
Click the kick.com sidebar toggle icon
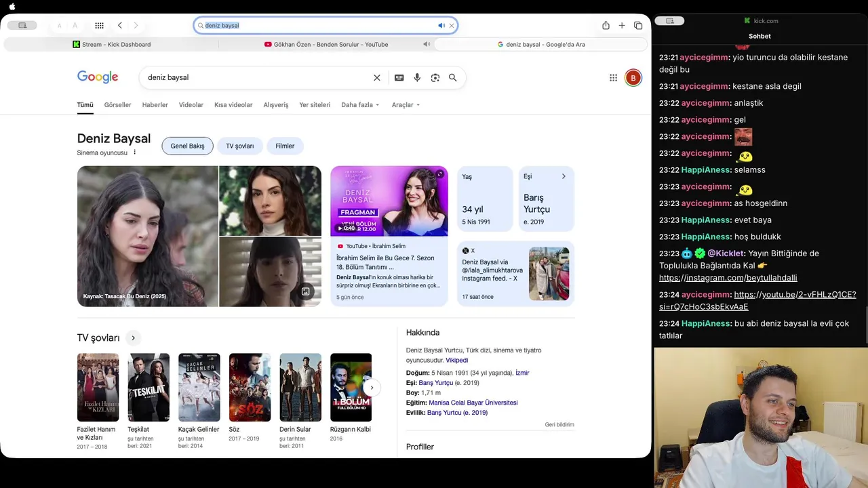670,21
